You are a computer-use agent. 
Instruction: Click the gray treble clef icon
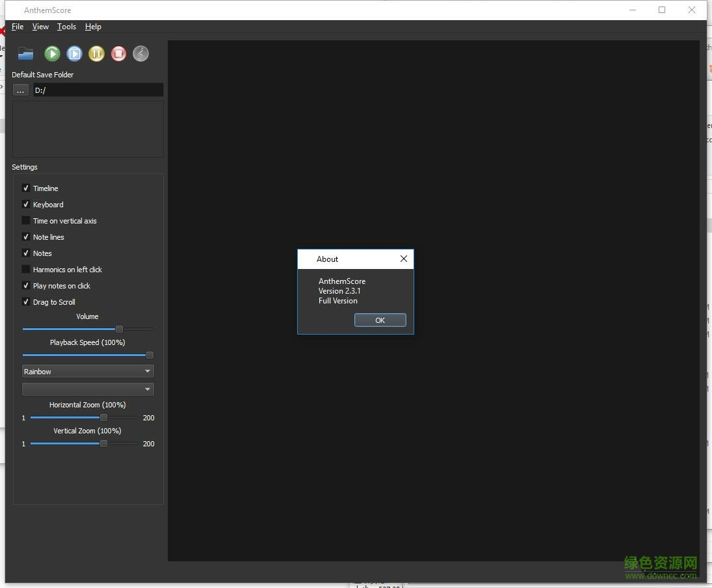tap(140, 54)
